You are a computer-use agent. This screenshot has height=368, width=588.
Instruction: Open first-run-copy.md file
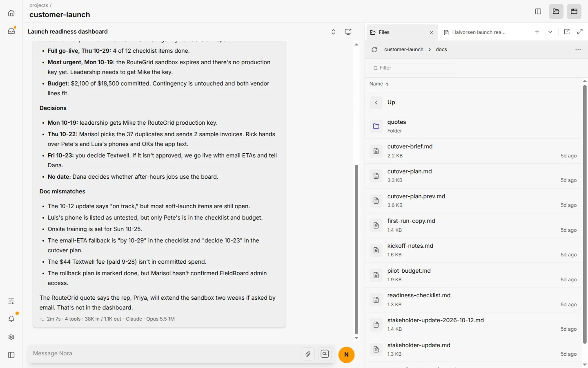[474, 225]
